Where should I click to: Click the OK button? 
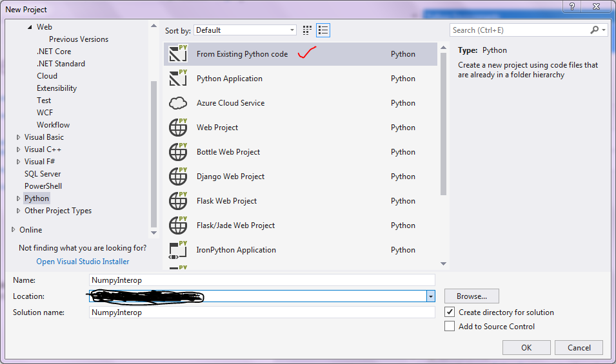[526, 347]
